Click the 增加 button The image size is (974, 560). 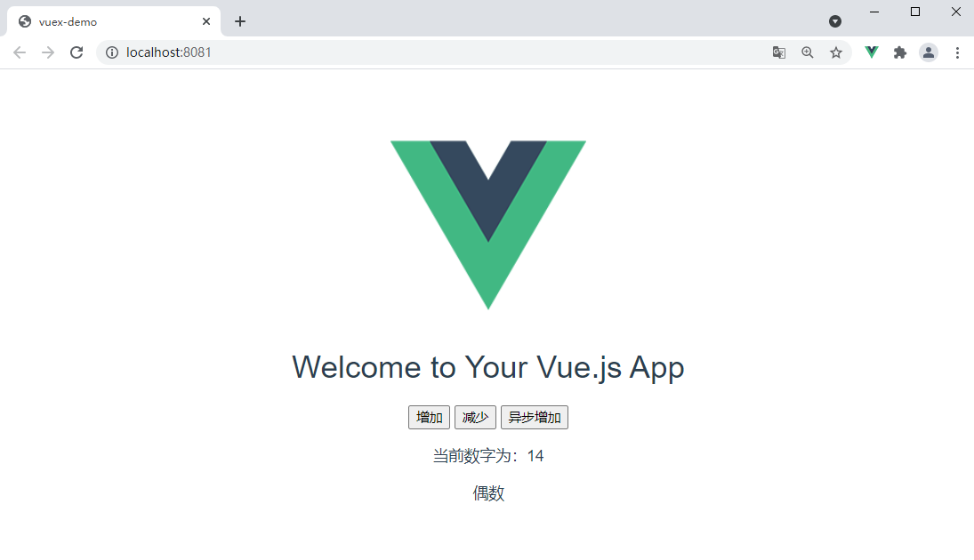[430, 417]
